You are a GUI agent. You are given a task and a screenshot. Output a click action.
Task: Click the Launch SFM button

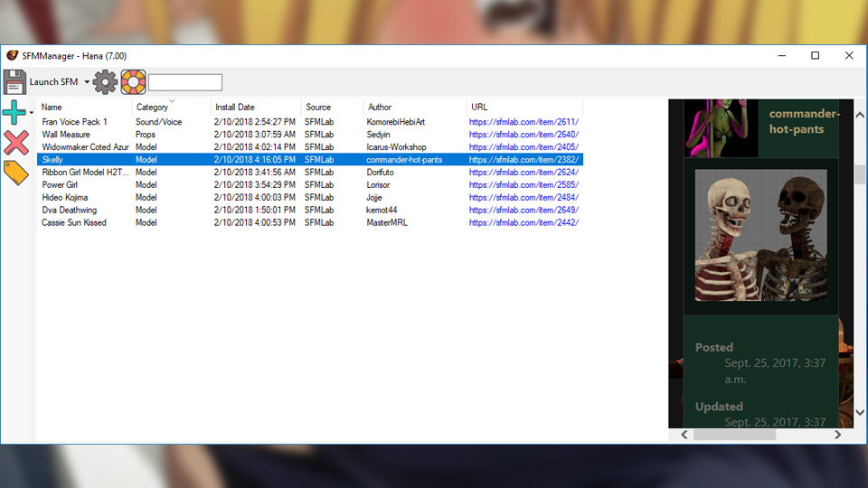tap(53, 82)
